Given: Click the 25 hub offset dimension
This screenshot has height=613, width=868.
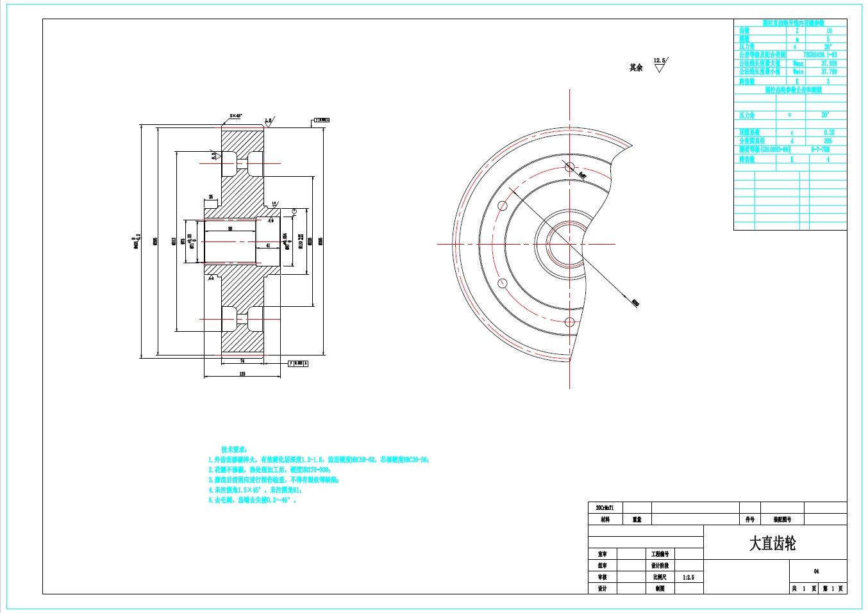Looking at the screenshot, I should pyautogui.click(x=211, y=197).
